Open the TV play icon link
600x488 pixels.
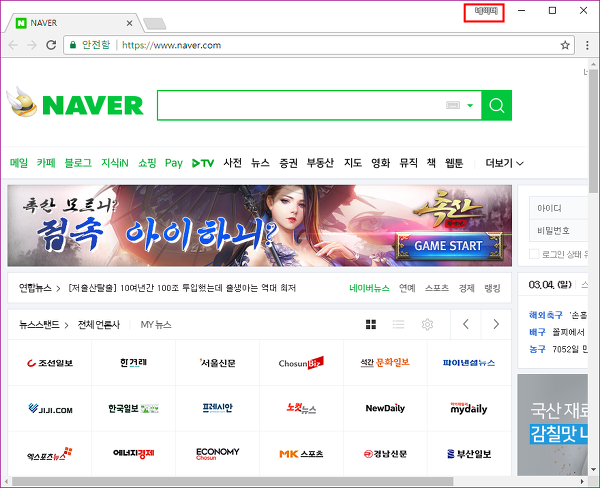pos(203,163)
